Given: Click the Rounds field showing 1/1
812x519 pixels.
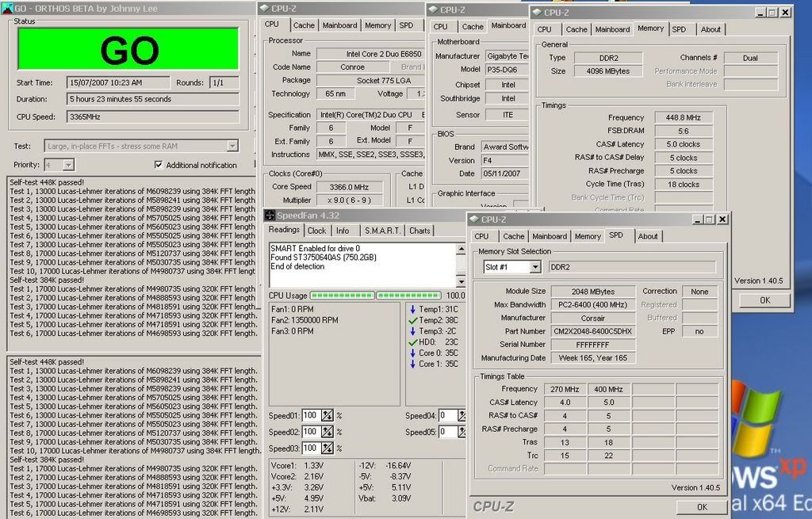Looking at the screenshot, I should click(224, 82).
